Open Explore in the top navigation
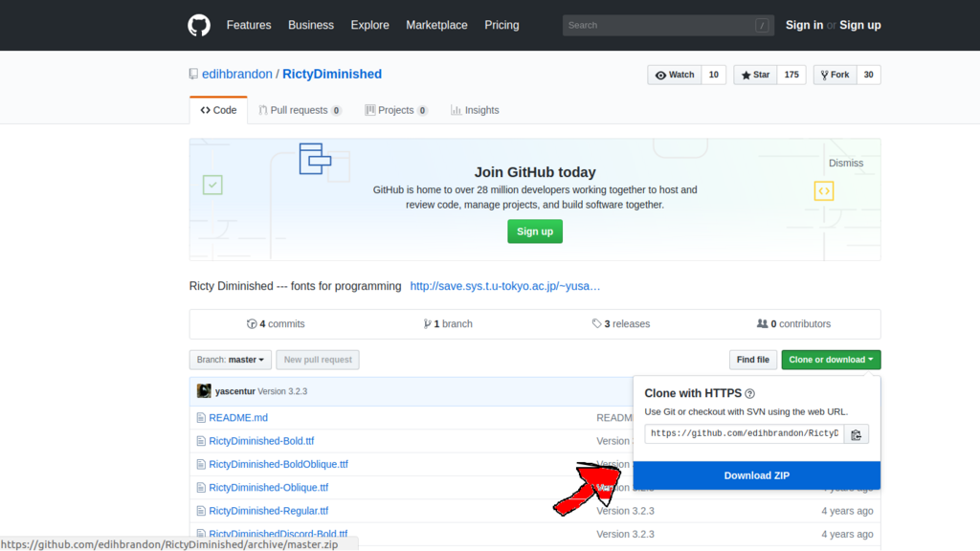 click(x=370, y=25)
